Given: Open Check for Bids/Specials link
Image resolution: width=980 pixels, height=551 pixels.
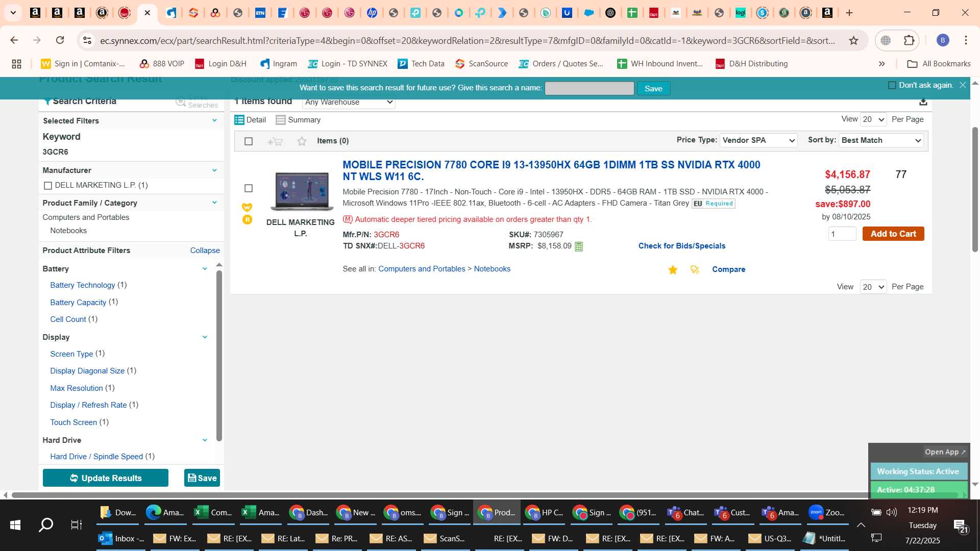Looking at the screenshot, I should tap(681, 246).
